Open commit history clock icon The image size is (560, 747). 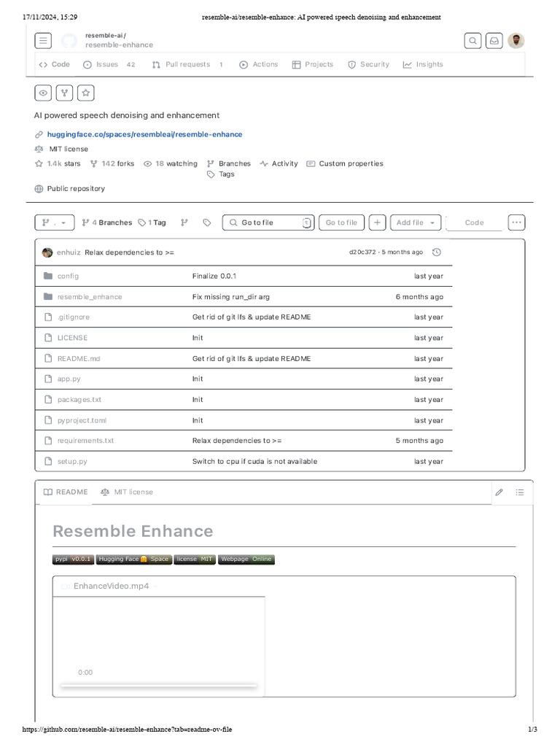pyautogui.click(x=437, y=252)
